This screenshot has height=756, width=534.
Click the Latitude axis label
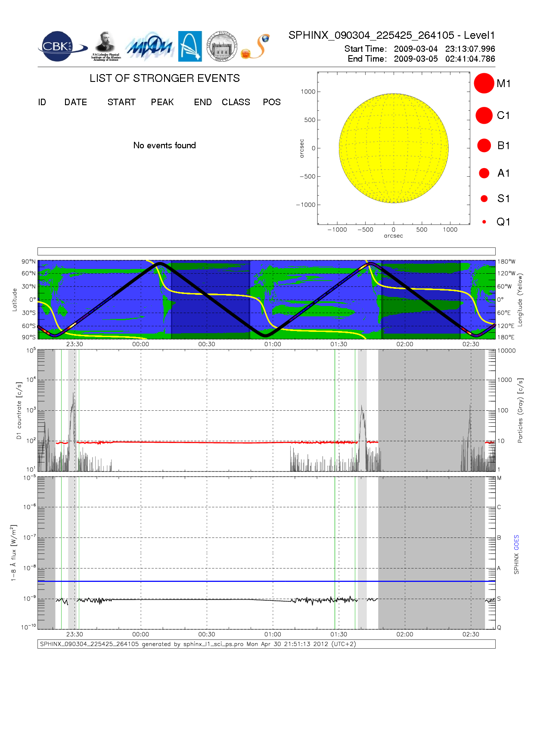tap(14, 300)
